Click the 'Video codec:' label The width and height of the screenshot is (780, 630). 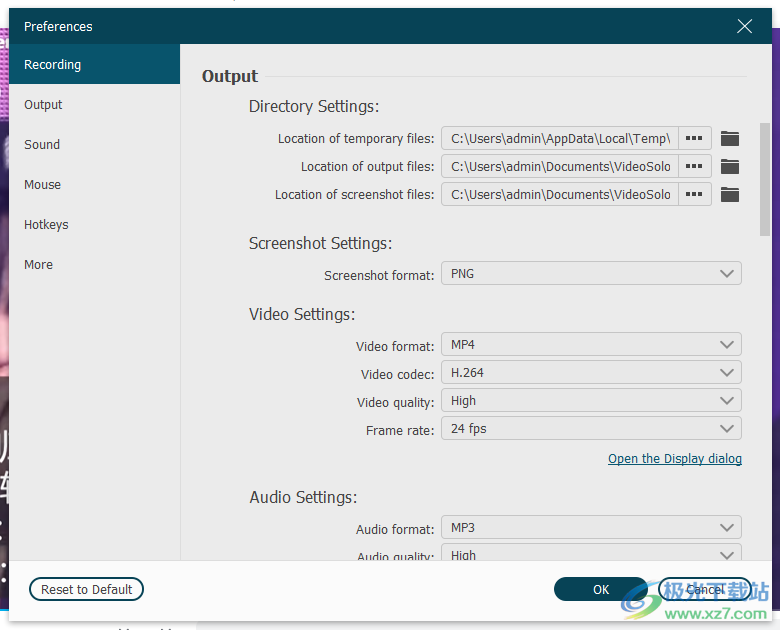click(397, 374)
